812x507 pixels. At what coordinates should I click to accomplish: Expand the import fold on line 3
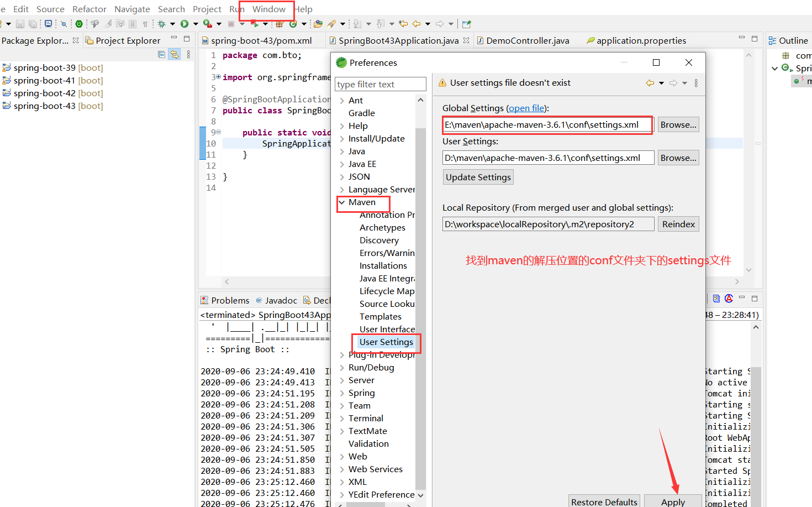click(218, 77)
